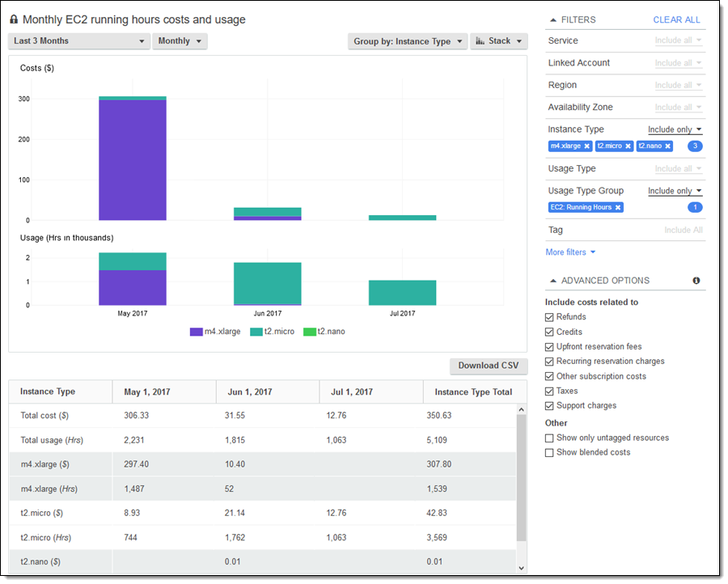This screenshot has width=728, height=584.
Task: Remove the EC2: Running Hours filter
Action: click(x=617, y=208)
